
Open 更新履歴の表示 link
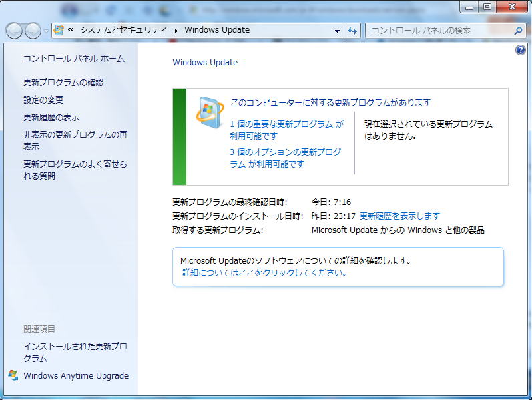(51, 117)
